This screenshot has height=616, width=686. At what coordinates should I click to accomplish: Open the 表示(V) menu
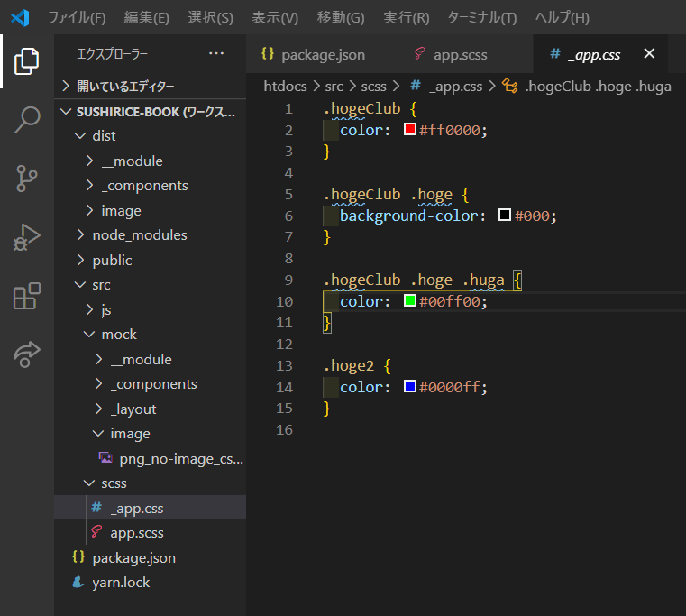[275, 18]
